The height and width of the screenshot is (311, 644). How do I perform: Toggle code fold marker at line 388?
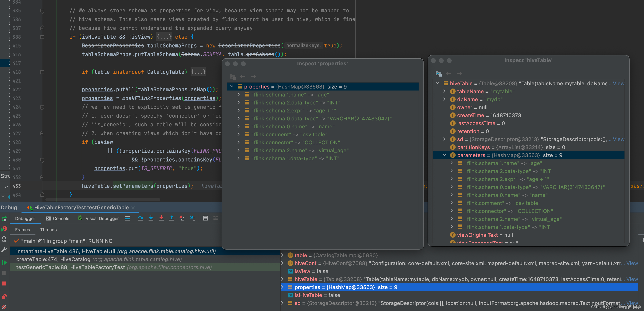point(42,37)
